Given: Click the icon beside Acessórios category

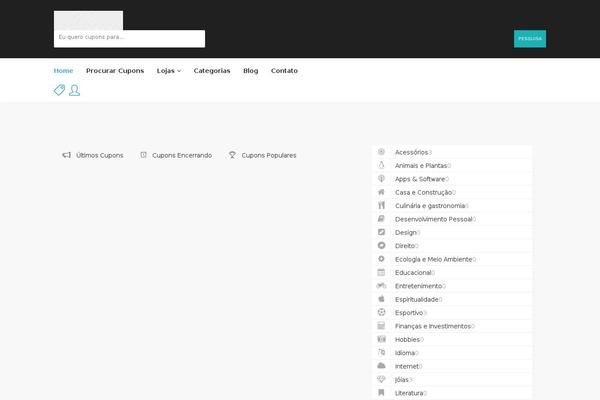Looking at the screenshot, I should click(381, 152).
